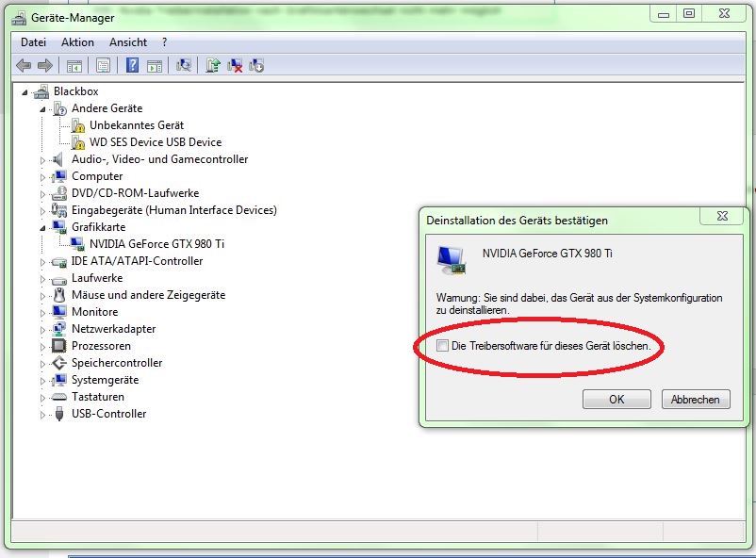The height and width of the screenshot is (558, 756).
Task: Open the ? help menu
Action: tap(164, 42)
